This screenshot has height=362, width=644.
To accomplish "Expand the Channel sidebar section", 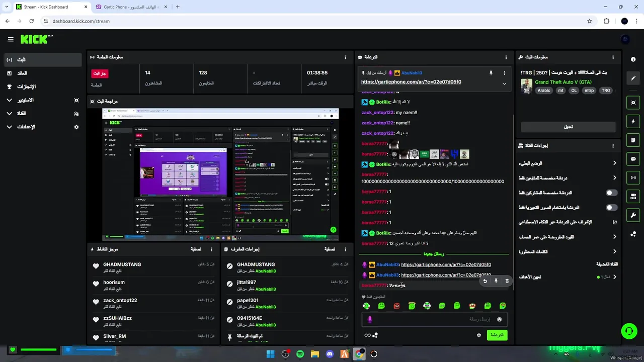I will point(42,114).
